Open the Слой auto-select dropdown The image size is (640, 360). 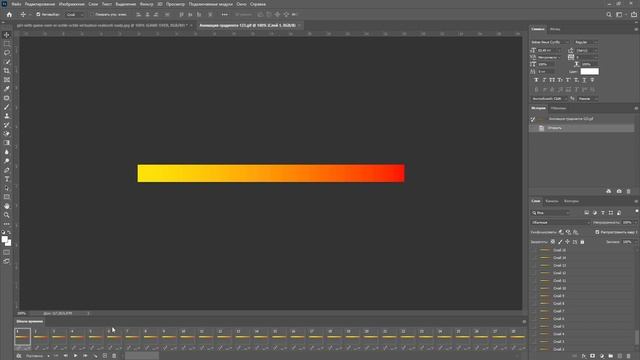[x=75, y=14]
